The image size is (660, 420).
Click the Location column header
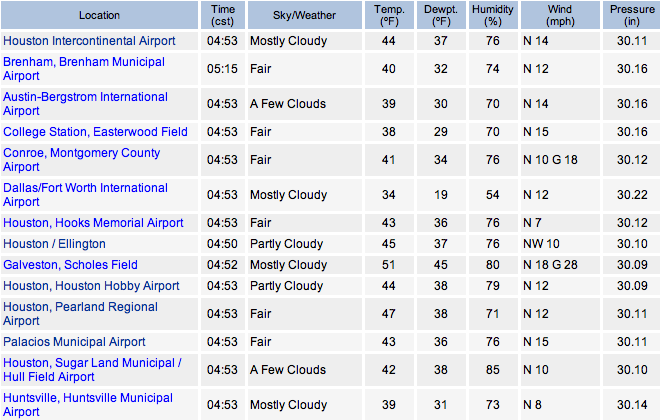point(101,16)
